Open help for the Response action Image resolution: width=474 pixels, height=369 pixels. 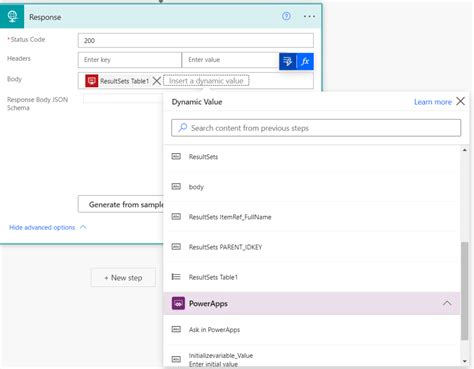tap(286, 16)
